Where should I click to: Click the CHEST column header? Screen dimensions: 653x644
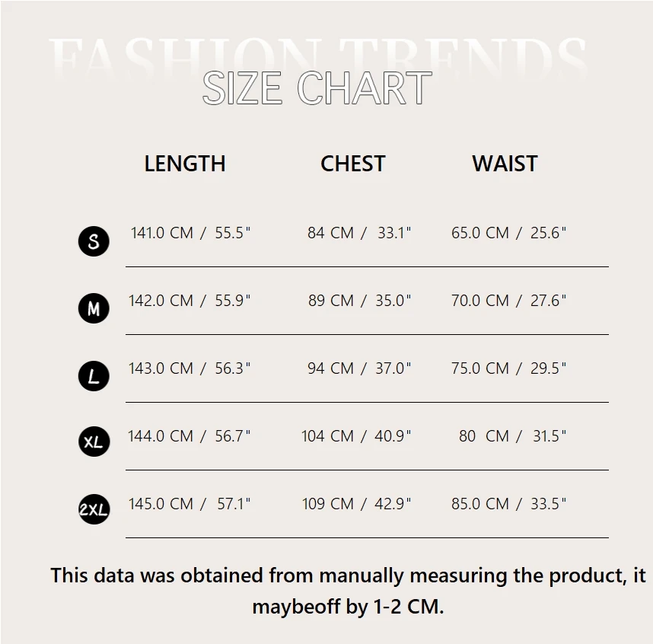coord(352,164)
